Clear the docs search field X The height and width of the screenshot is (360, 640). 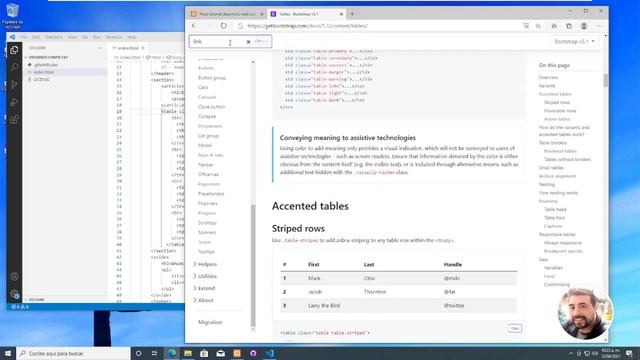pyautogui.click(x=248, y=42)
